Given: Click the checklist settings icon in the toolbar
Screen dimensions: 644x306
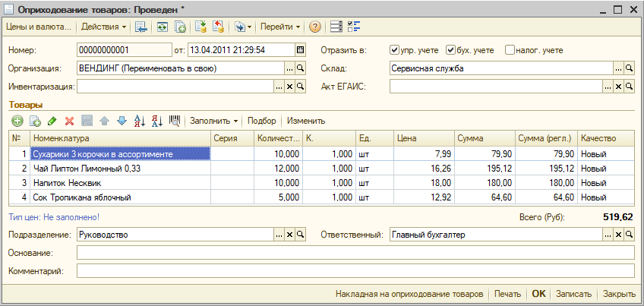Looking at the screenshot, I should 354,27.
